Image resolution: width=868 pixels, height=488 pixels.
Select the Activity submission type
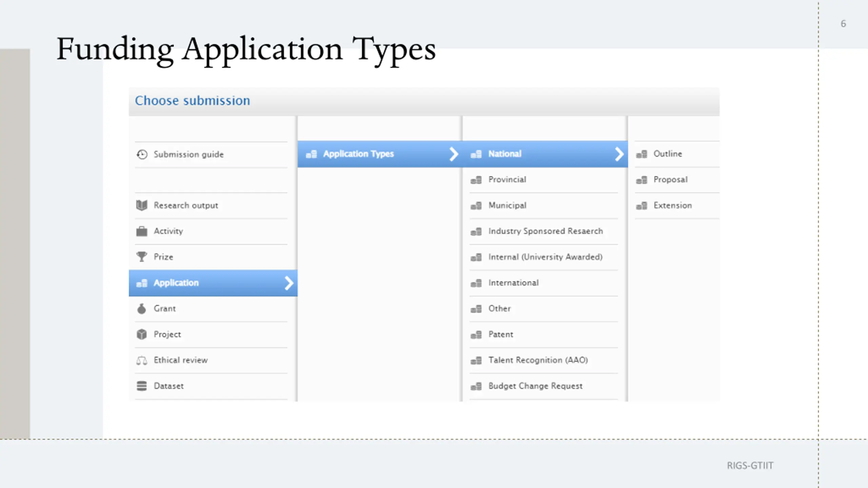211,231
